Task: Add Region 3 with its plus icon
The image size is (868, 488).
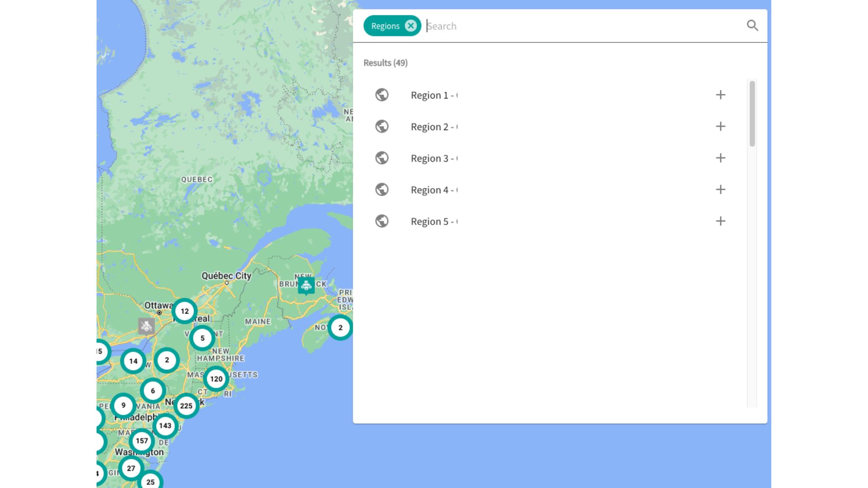Action: point(721,158)
